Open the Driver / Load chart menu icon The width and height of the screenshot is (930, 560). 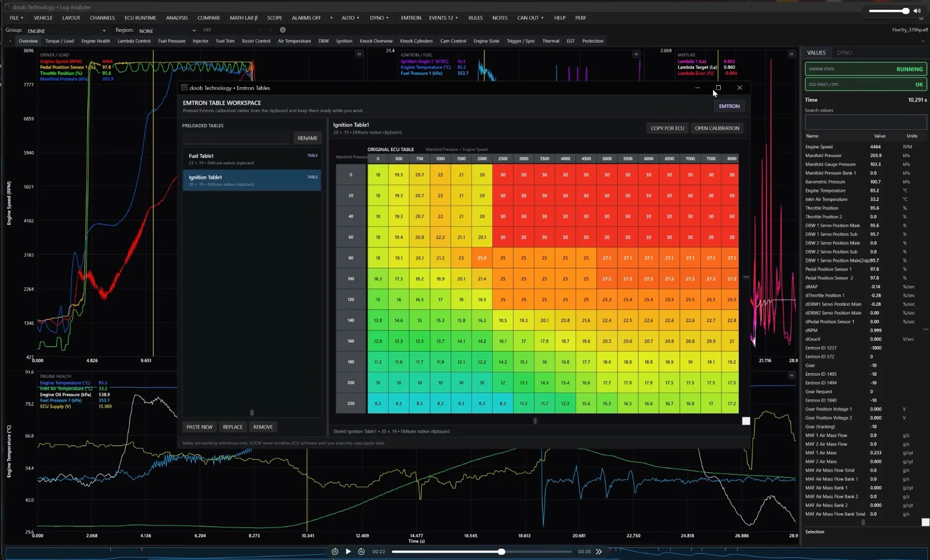pyautogui.click(x=359, y=54)
